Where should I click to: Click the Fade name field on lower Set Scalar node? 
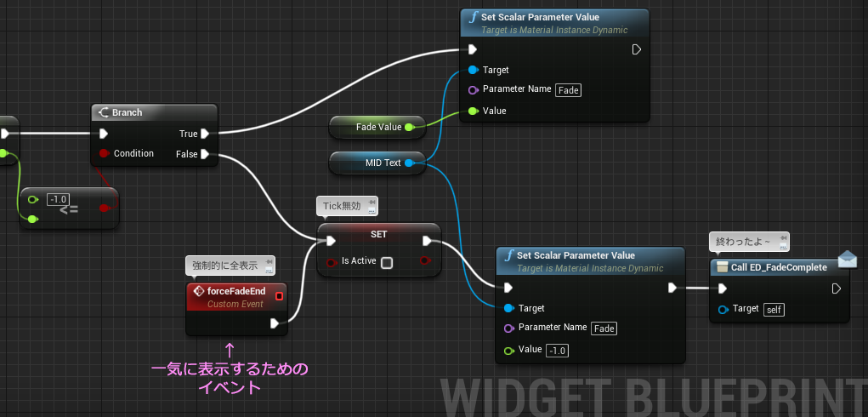[x=604, y=328]
